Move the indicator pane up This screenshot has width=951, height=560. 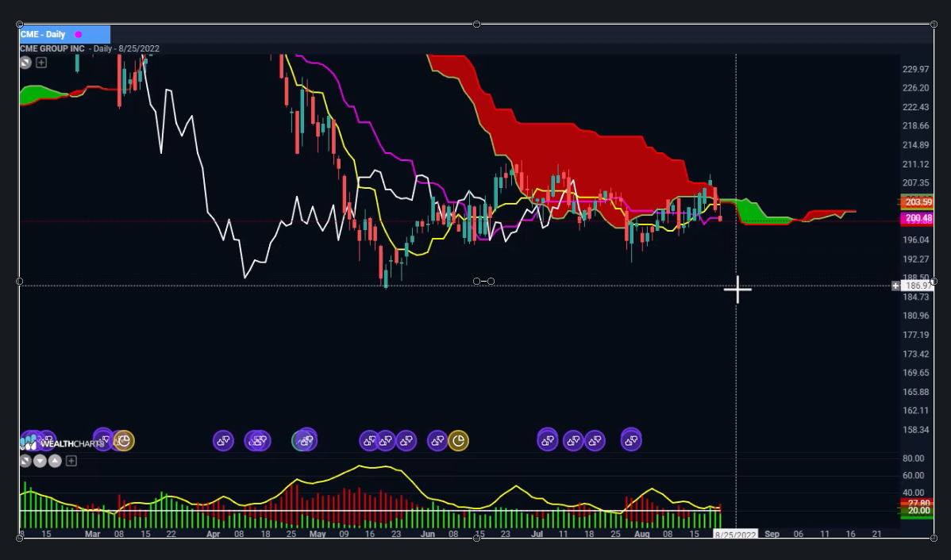point(56,461)
